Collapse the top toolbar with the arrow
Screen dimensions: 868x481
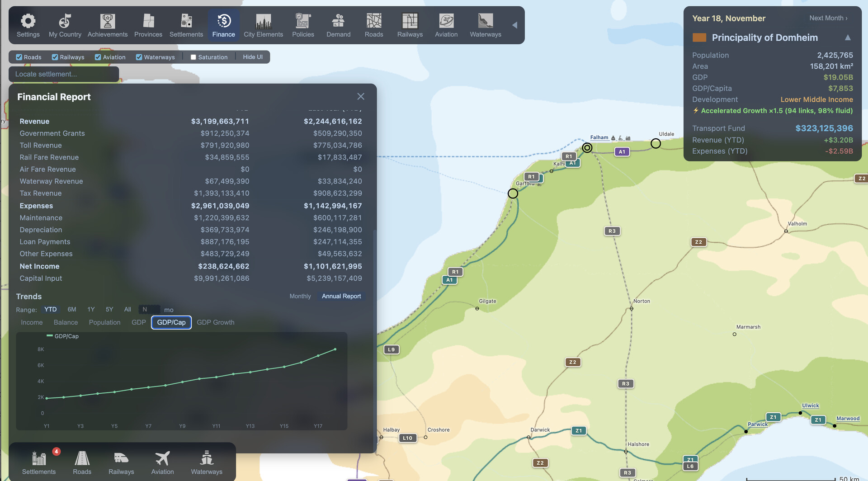(x=514, y=25)
